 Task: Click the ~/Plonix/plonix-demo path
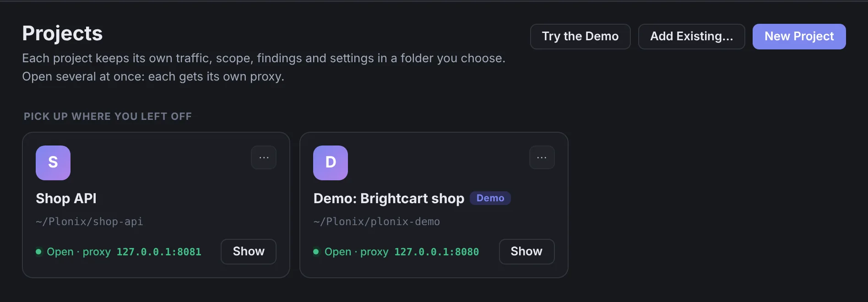tap(376, 222)
